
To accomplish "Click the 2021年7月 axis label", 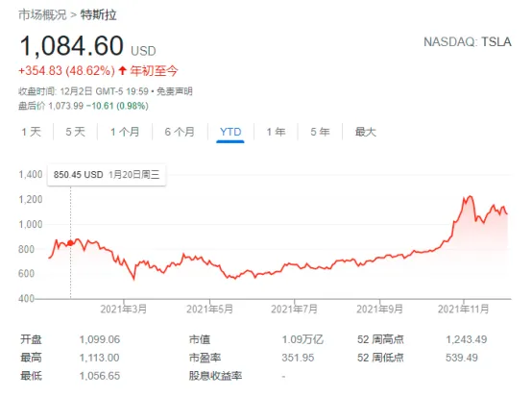I will click(294, 310).
